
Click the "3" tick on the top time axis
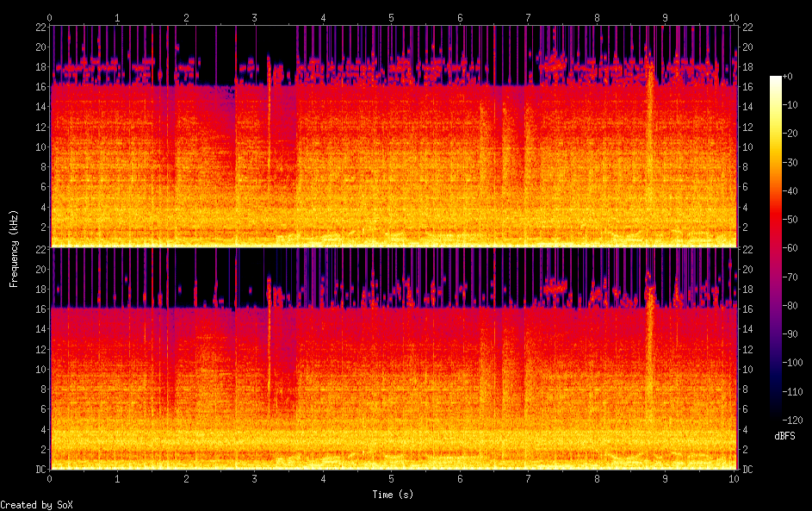pyautogui.click(x=255, y=17)
